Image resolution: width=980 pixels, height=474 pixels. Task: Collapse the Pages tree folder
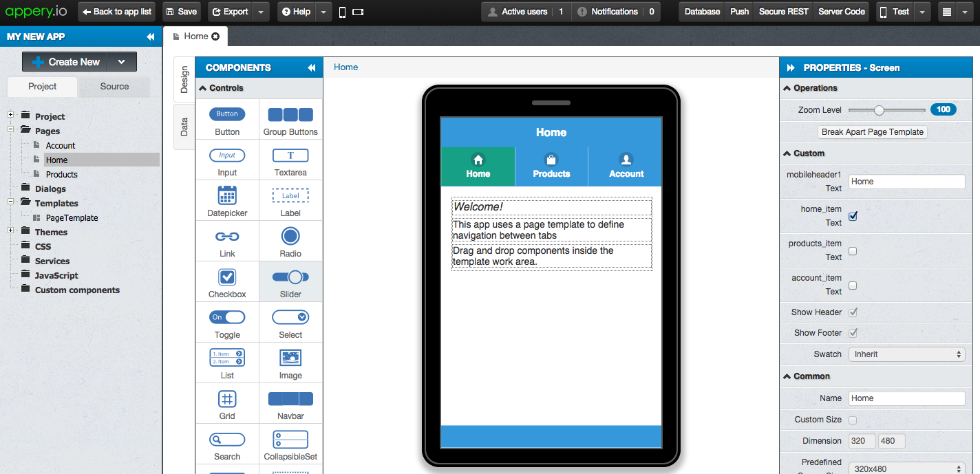pyautogui.click(x=11, y=130)
